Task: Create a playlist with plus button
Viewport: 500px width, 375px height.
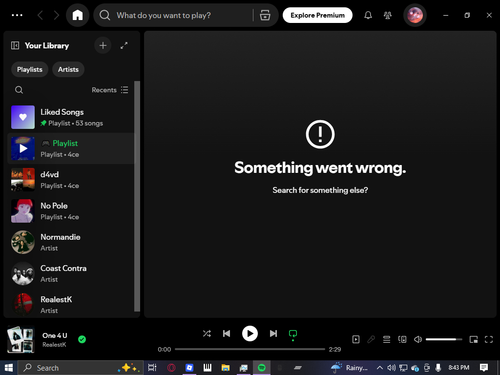Action: 103,45
